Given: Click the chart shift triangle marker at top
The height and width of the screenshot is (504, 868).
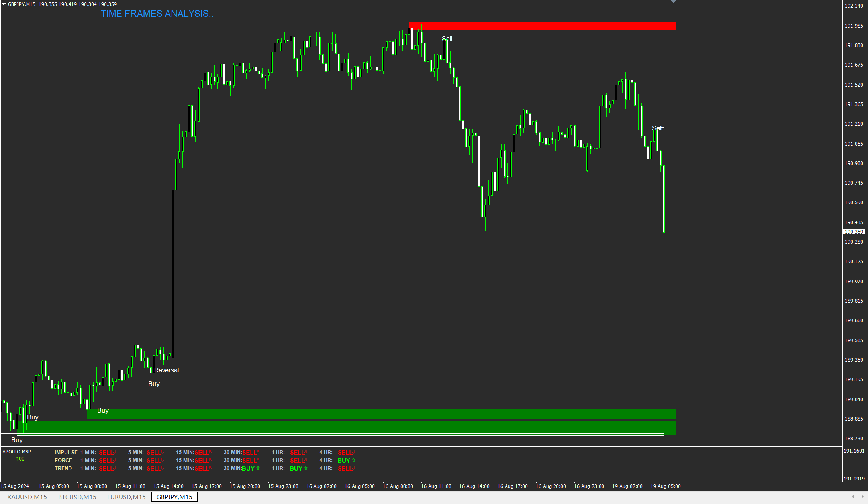Looking at the screenshot, I should (x=673, y=2).
